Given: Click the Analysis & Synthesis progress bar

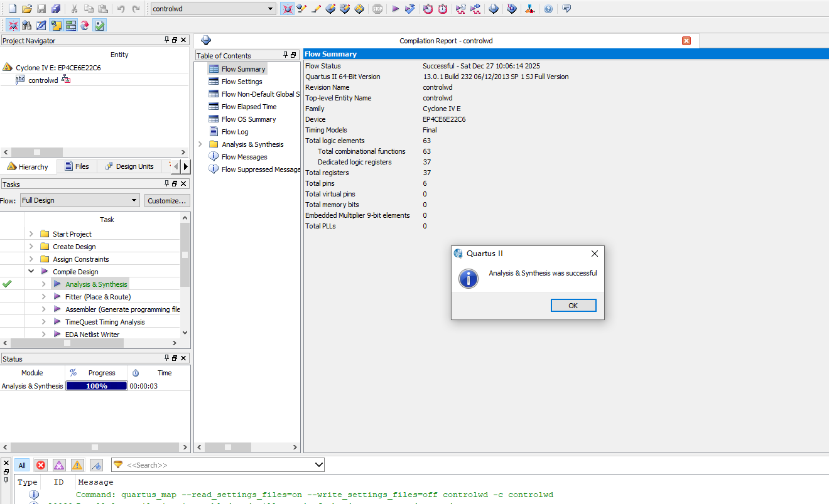Looking at the screenshot, I should tap(97, 386).
